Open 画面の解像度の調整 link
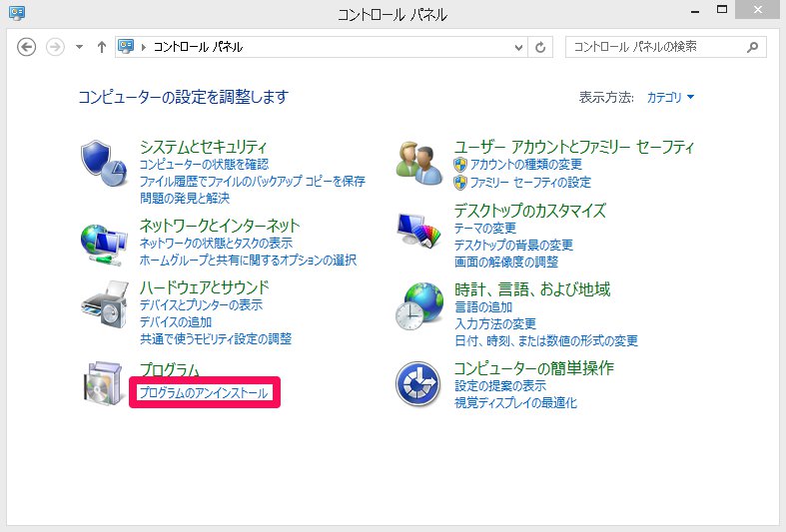Screen dimensions: 786x532 coord(505,262)
